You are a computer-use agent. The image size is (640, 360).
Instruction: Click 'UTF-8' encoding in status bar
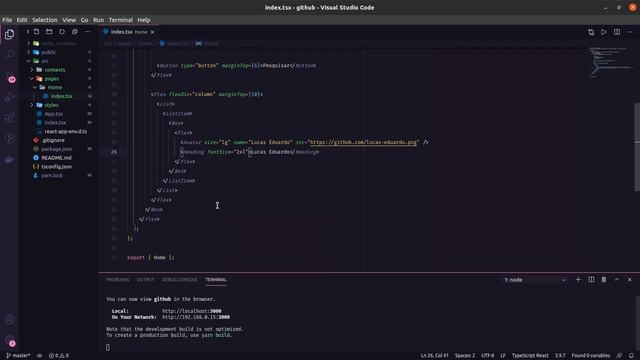pos(488,356)
